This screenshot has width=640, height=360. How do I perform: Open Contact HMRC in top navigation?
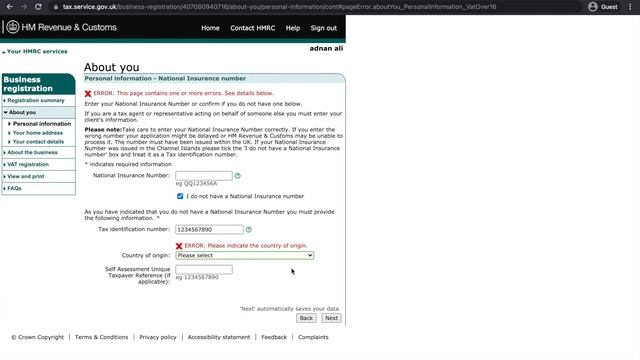pyautogui.click(x=253, y=28)
